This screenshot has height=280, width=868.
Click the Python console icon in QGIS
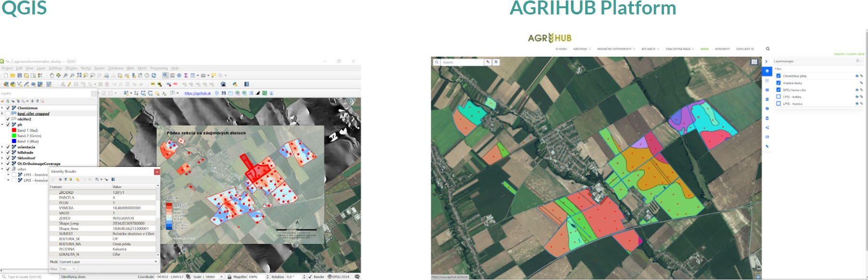coord(235,84)
